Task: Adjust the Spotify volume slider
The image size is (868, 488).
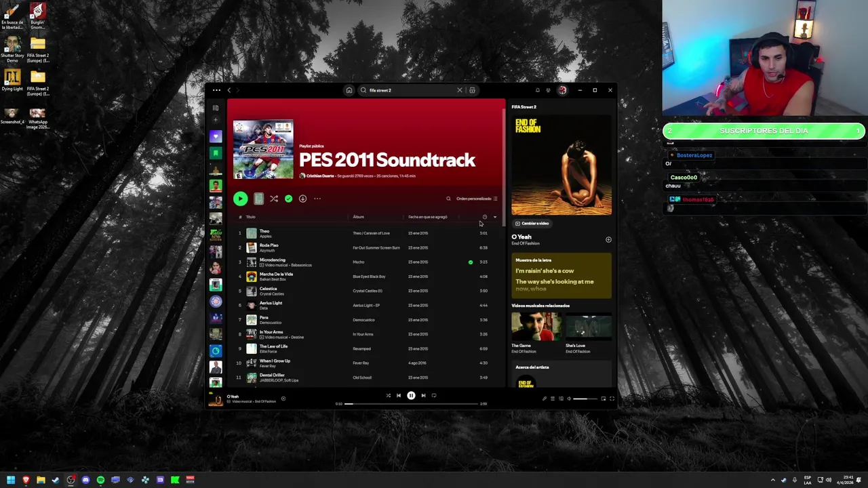Action: (585, 399)
